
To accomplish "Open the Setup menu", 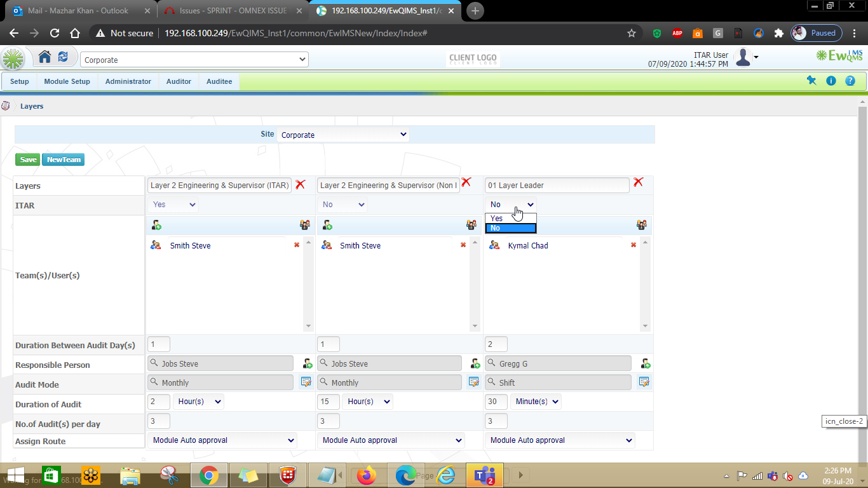I will (20, 81).
